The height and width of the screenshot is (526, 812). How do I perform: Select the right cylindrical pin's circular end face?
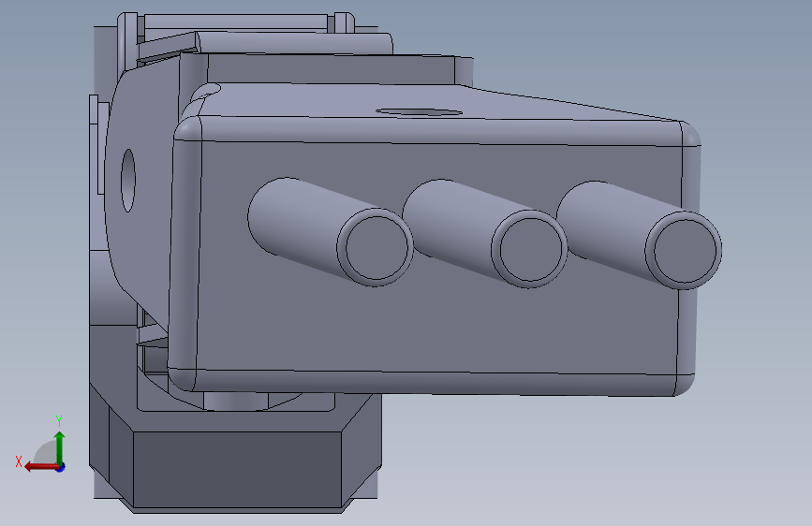tap(684, 251)
